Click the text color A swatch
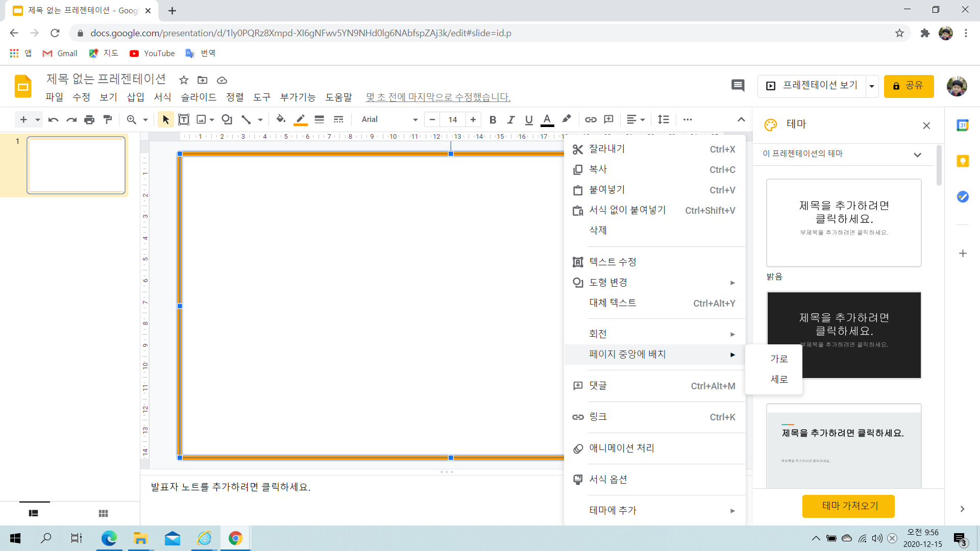The image size is (980, 551). coord(547,119)
